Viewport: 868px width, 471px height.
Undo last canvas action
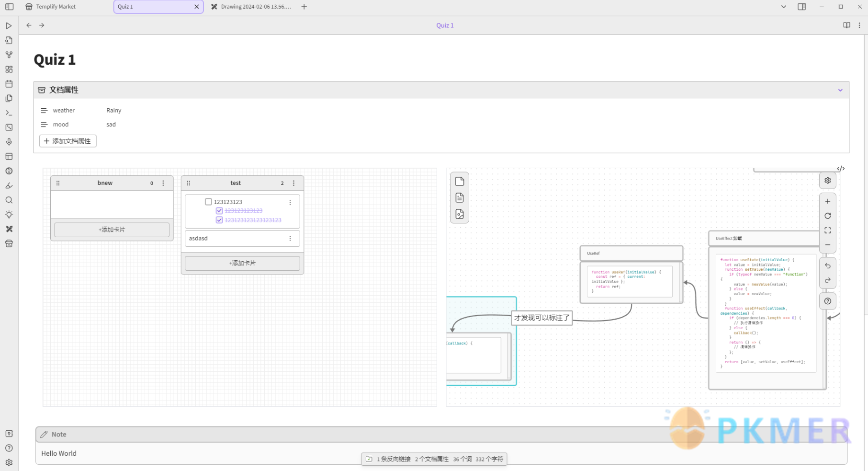(x=828, y=266)
